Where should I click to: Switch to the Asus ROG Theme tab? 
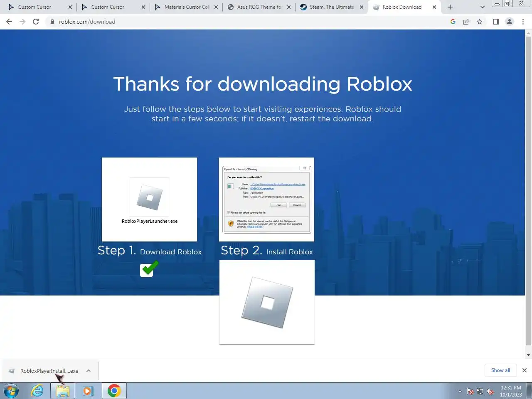[x=260, y=7]
